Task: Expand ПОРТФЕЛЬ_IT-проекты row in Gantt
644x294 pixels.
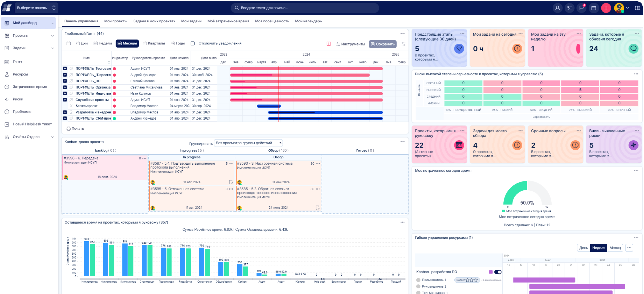Action: click(65, 75)
